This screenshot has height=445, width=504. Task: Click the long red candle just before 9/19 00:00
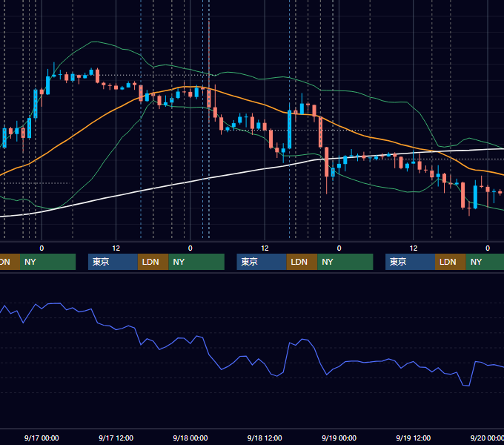(327, 162)
